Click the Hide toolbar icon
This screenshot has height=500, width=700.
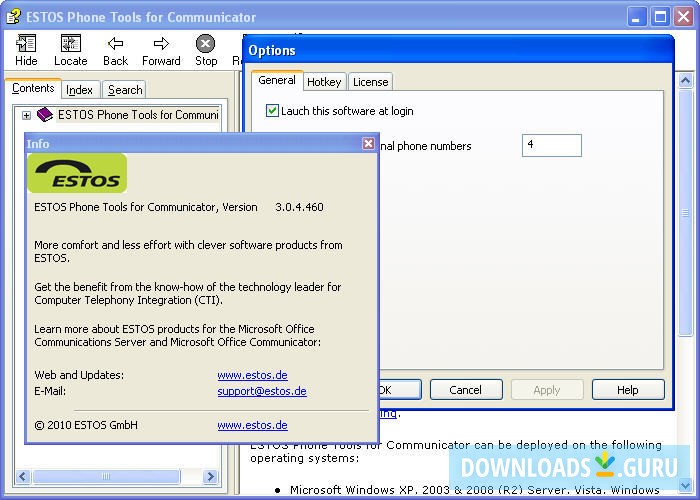click(x=26, y=50)
